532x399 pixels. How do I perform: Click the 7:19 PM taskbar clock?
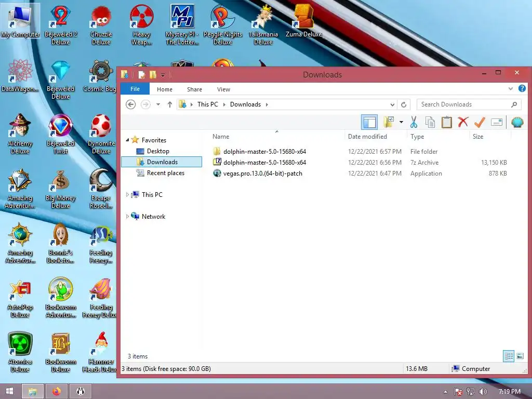[510, 392]
